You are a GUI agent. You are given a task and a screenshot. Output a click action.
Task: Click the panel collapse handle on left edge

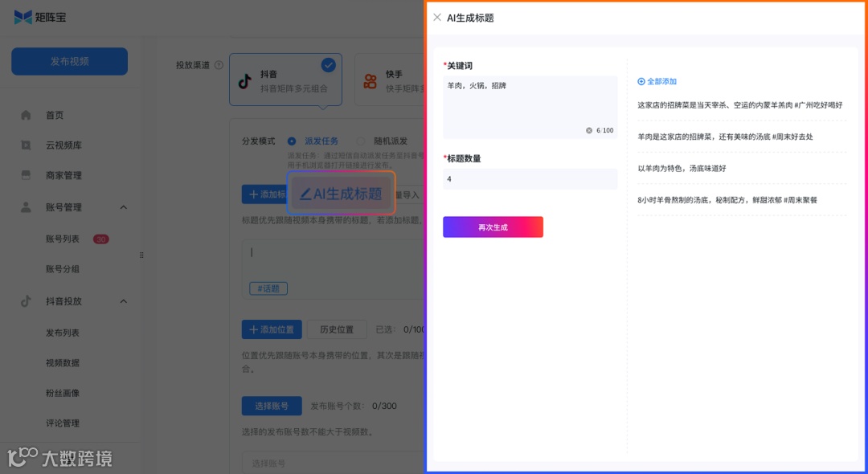(x=141, y=255)
